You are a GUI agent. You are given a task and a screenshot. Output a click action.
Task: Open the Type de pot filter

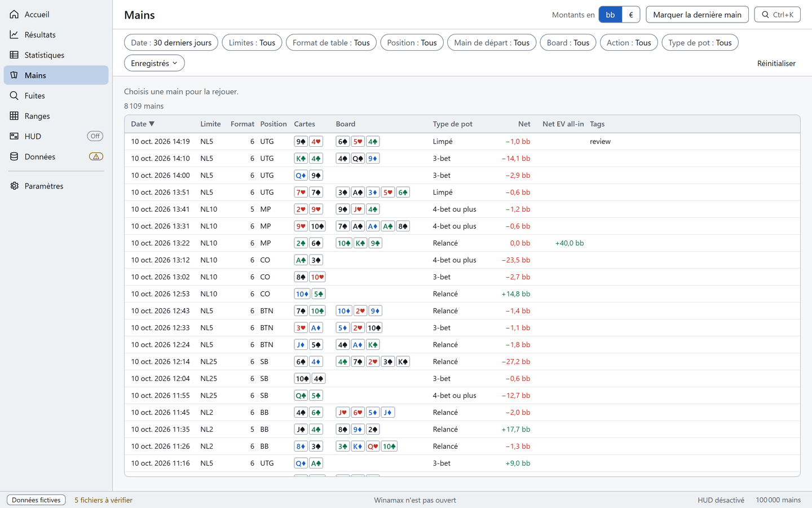tap(700, 42)
